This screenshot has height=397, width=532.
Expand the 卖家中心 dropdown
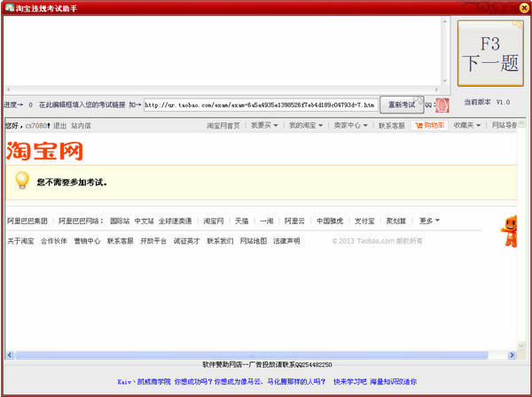click(350, 126)
